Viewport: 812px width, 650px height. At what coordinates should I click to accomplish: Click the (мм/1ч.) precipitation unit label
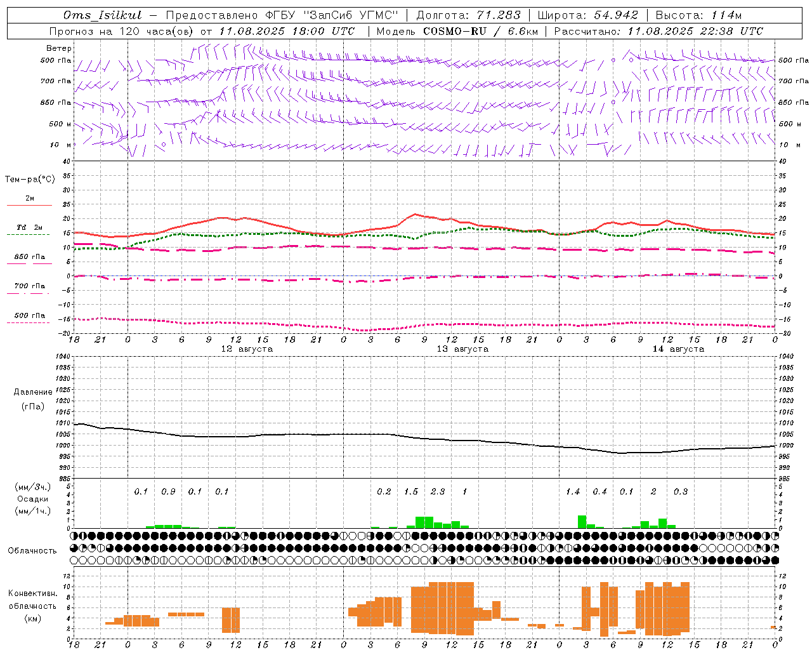click(x=32, y=512)
